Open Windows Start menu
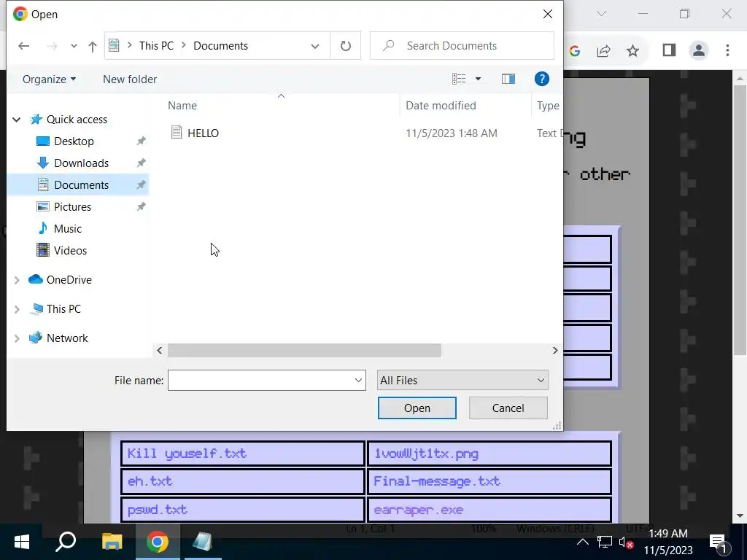This screenshot has width=747, height=560. pos(21,542)
